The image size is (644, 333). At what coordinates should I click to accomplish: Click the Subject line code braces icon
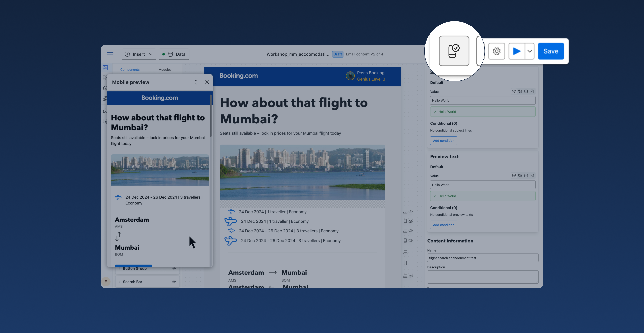[532, 91]
